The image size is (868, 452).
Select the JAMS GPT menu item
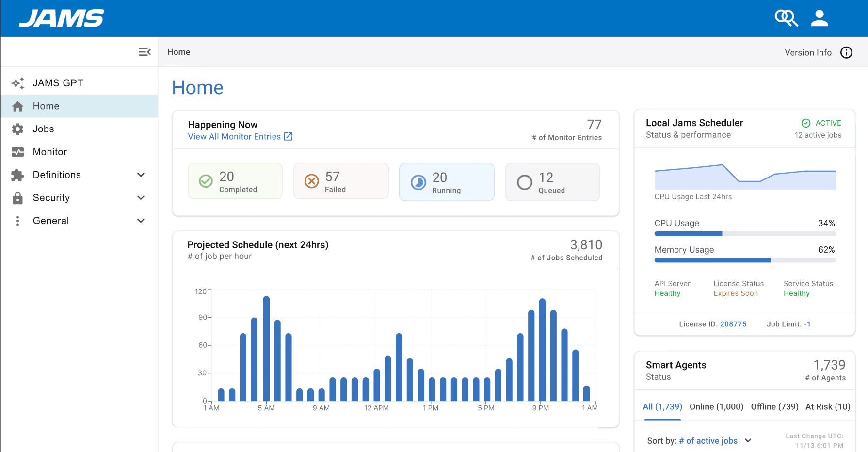(80, 83)
